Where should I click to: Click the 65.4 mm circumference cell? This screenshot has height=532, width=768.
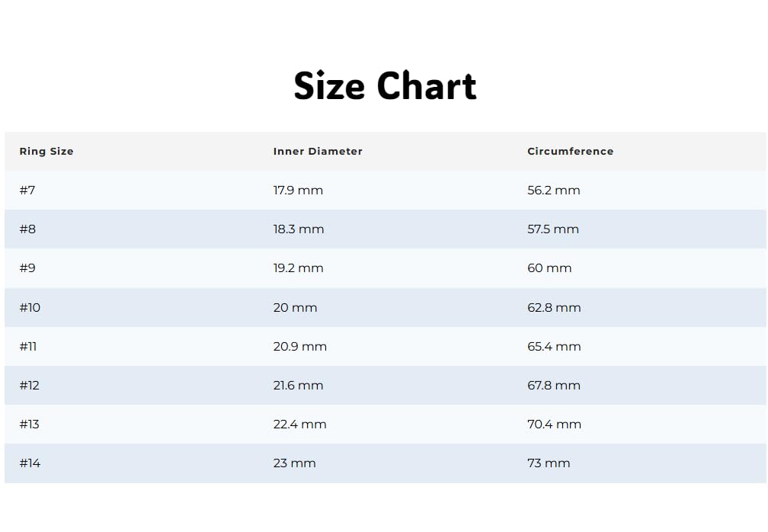555,346
